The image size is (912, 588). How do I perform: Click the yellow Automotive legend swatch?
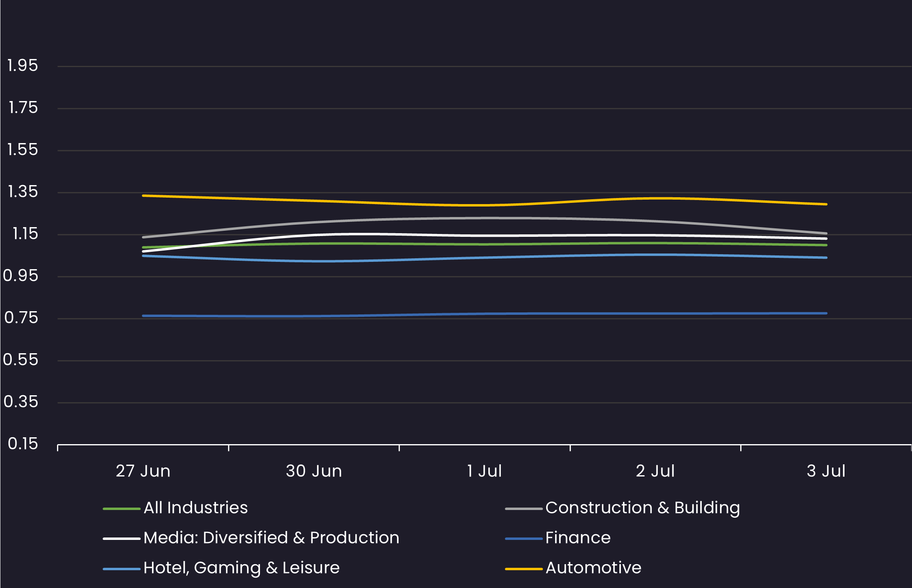click(524, 569)
